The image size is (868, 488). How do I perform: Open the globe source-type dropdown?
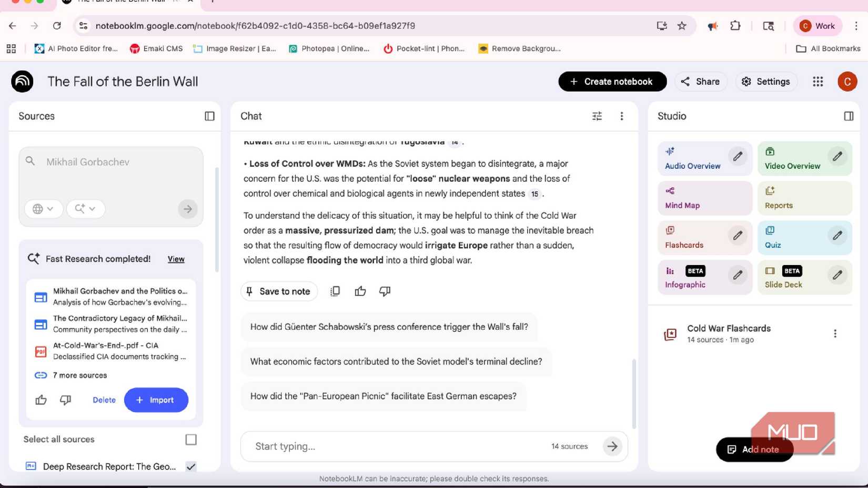(44, 209)
